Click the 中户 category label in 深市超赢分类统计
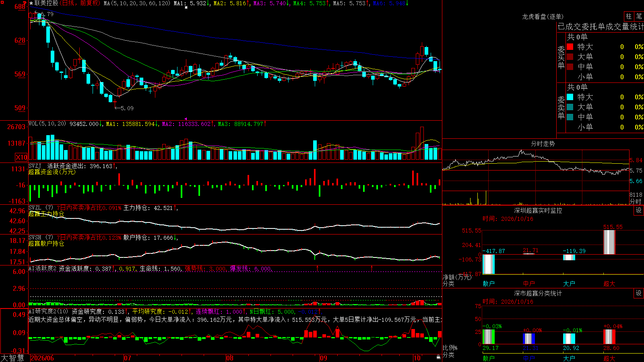Viewport: 644px width, 362px height. coord(529,358)
